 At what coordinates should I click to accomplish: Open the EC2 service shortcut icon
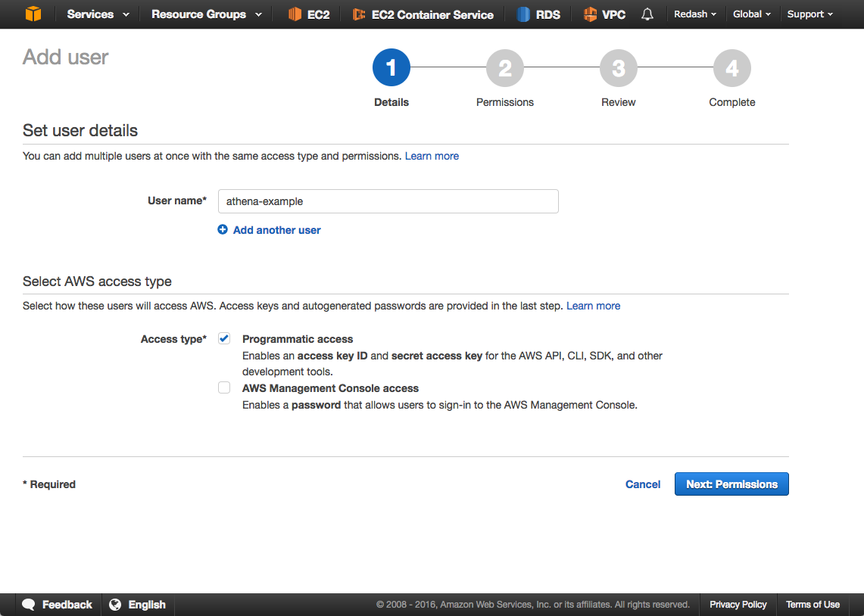point(295,14)
